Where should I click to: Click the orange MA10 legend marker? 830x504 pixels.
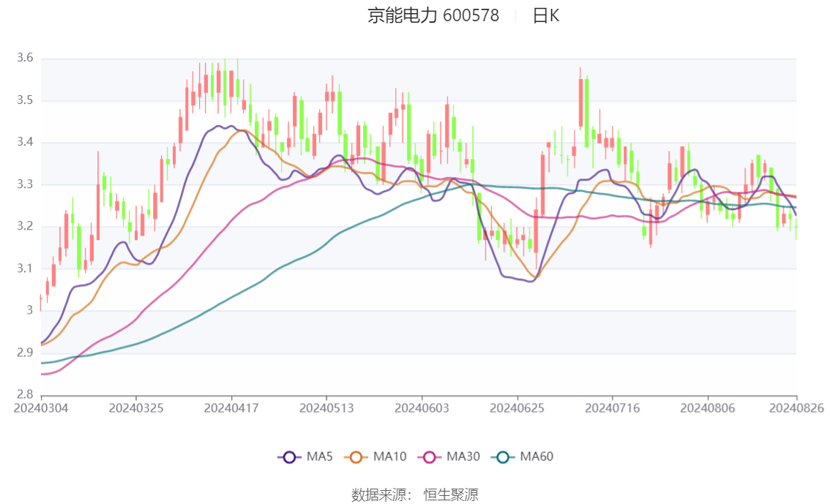(x=356, y=457)
